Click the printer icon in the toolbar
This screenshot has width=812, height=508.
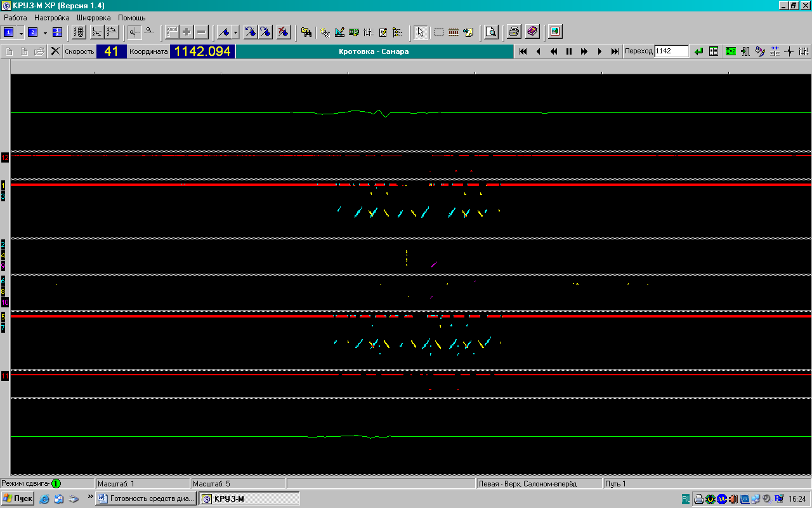514,32
